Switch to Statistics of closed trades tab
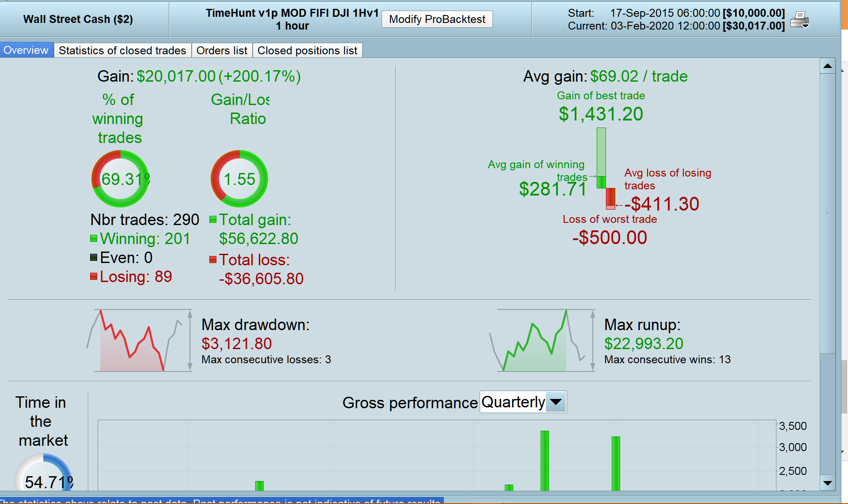The image size is (848, 504). 122,50
